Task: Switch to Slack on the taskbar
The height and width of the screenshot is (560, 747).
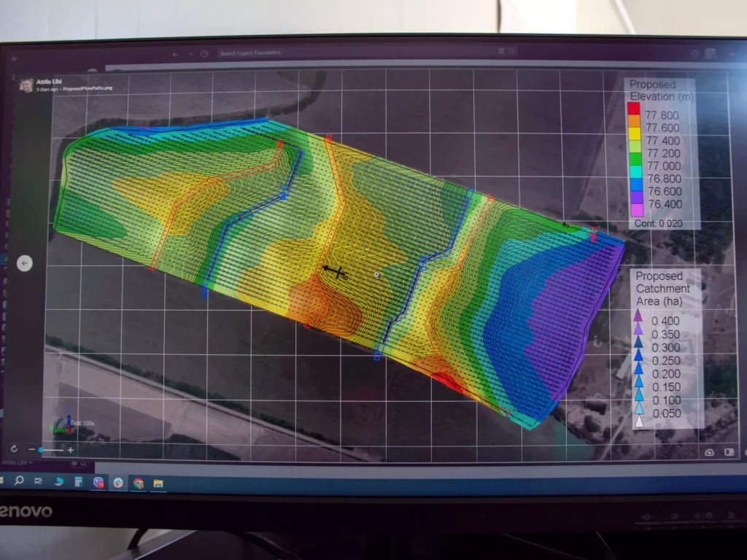Action: [x=118, y=483]
